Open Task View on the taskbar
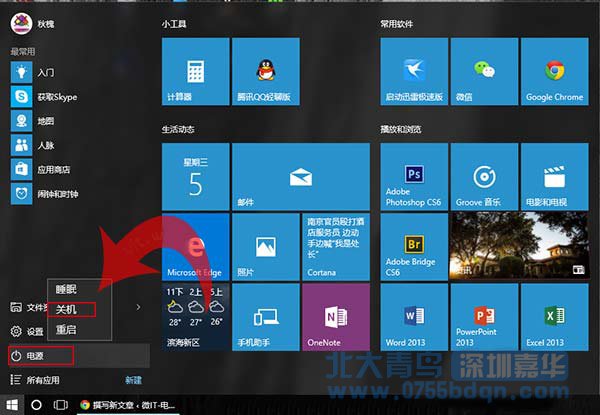The height and width of the screenshot is (415, 600). pos(60,405)
